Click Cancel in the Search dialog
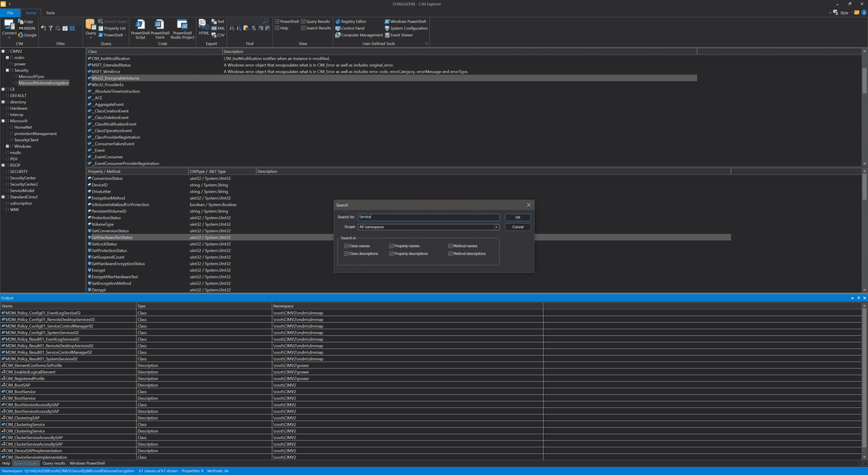Screen dimensions: 868x475 (518, 227)
